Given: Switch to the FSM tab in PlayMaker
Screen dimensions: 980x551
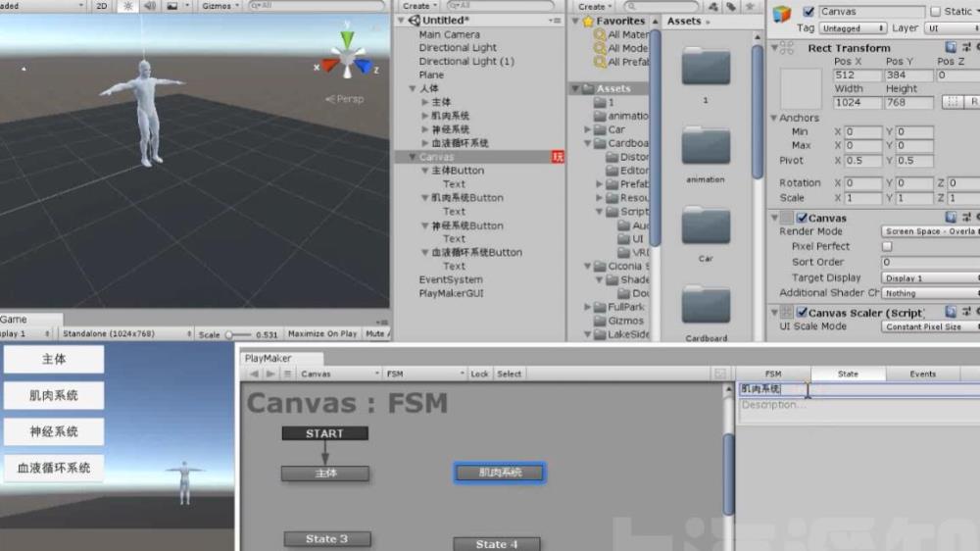Looking at the screenshot, I should coord(773,374).
